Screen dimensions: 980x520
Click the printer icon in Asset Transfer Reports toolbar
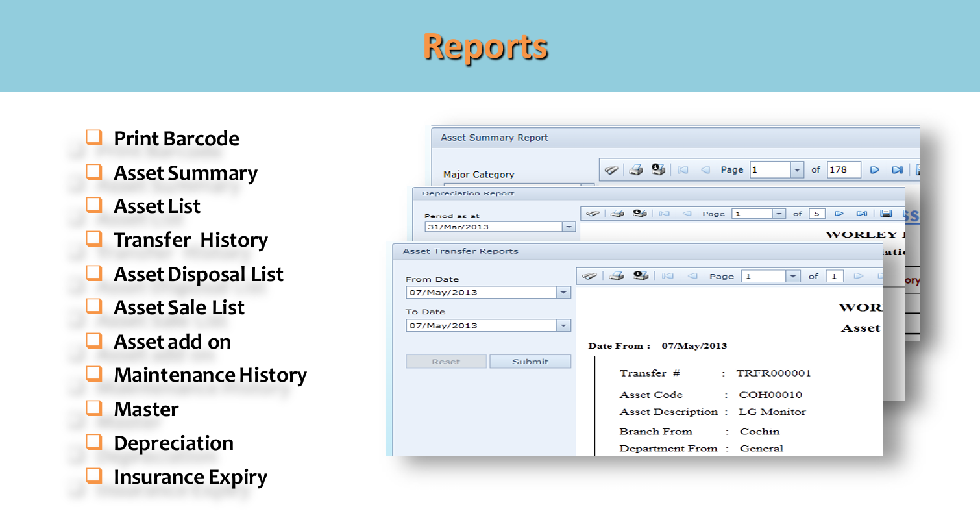pyautogui.click(x=617, y=276)
